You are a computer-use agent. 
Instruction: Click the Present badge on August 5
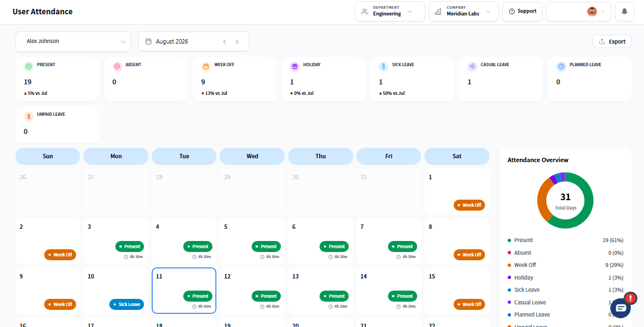[266, 246]
